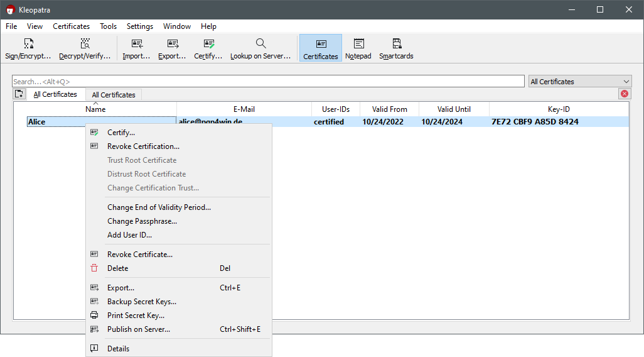Viewport: 644px width, 357px height.
Task: Maximize the Kleopatra window
Action: pos(599,9)
